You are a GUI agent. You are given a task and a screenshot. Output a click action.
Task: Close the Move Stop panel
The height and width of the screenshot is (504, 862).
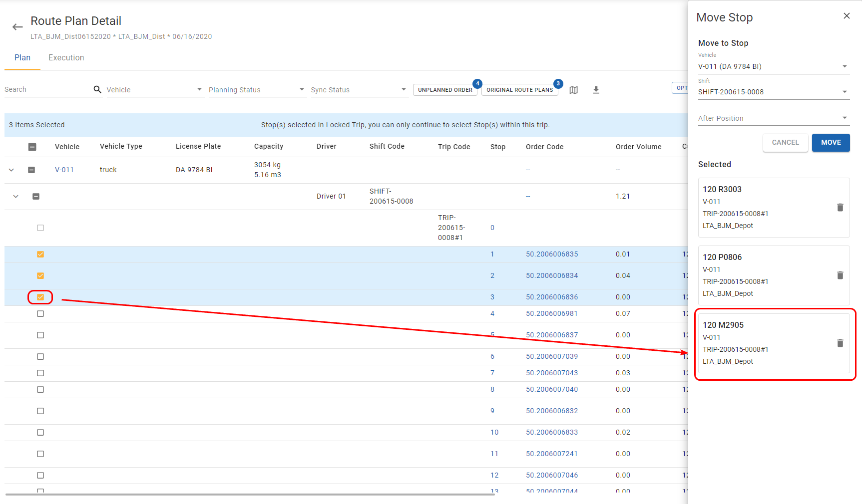[847, 16]
